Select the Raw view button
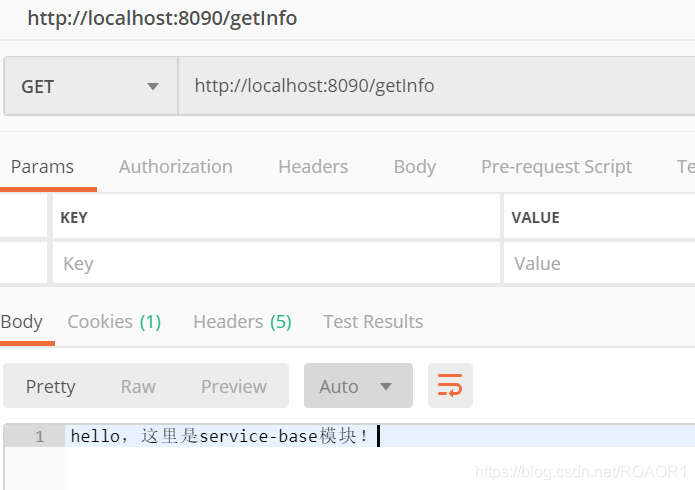Screen dimensions: 695x490 pos(138,386)
